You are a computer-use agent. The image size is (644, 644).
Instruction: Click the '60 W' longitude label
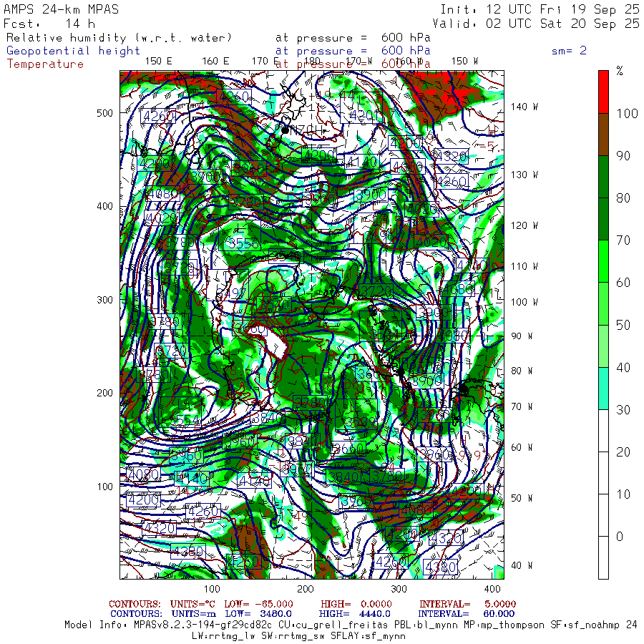pyautogui.click(x=522, y=447)
